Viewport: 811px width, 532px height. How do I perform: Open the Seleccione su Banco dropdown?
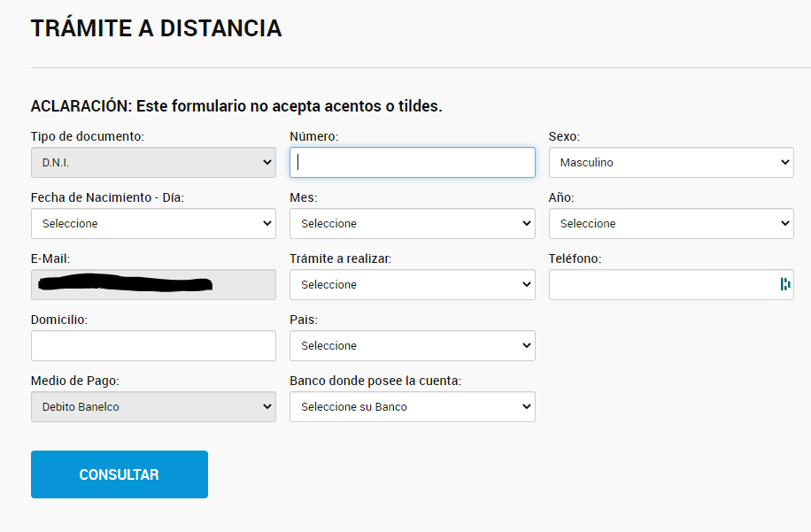[413, 406]
